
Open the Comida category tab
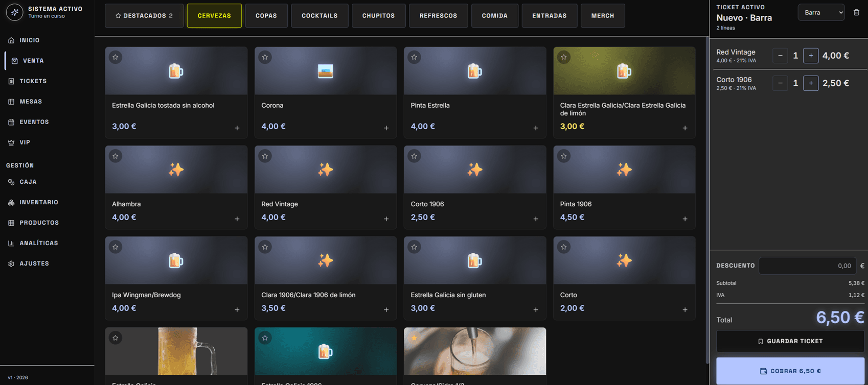point(495,16)
